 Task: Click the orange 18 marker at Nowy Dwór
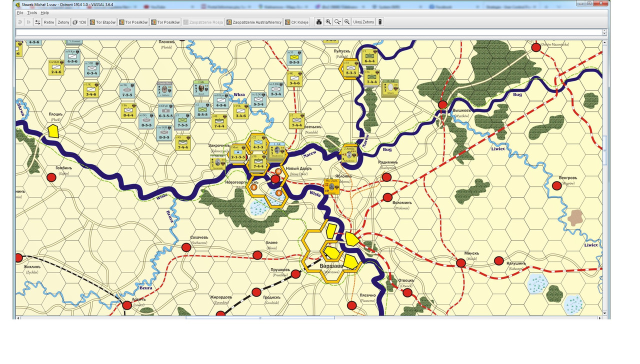[x=278, y=171]
